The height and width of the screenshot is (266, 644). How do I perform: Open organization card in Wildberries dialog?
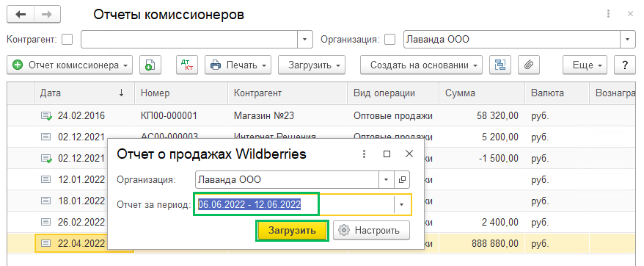point(402,180)
